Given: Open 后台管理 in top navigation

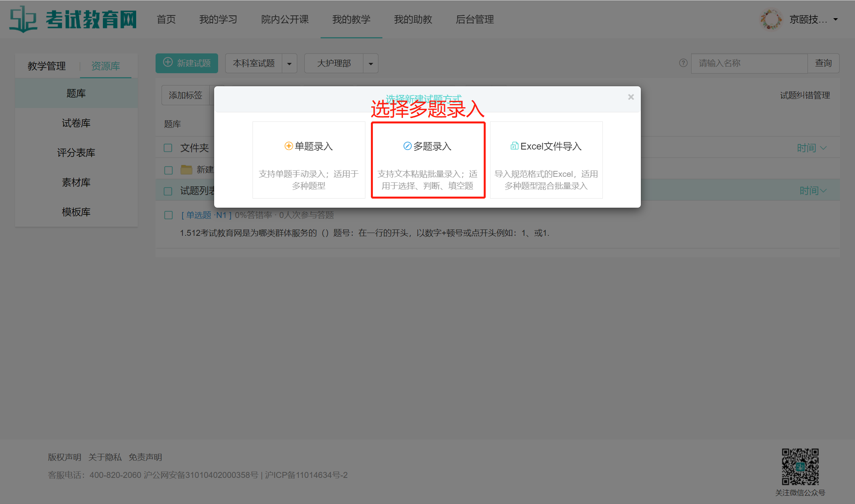Looking at the screenshot, I should coord(475,19).
